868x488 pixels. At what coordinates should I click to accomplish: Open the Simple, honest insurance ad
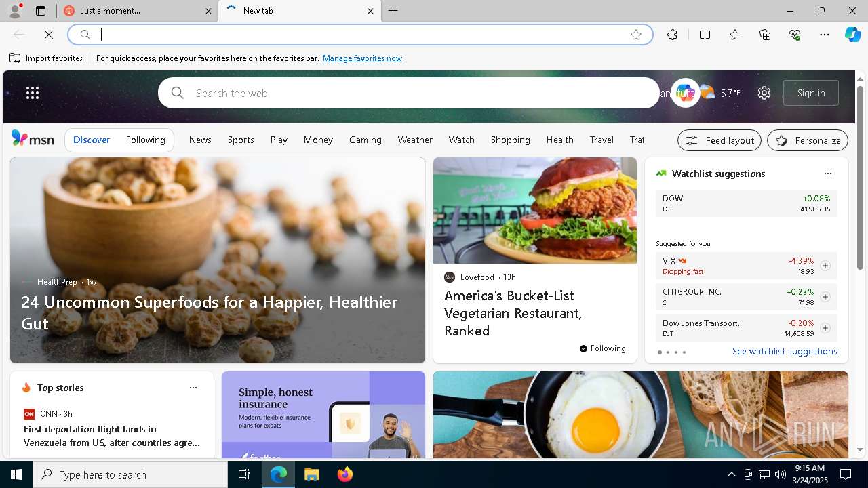coord(323,414)
